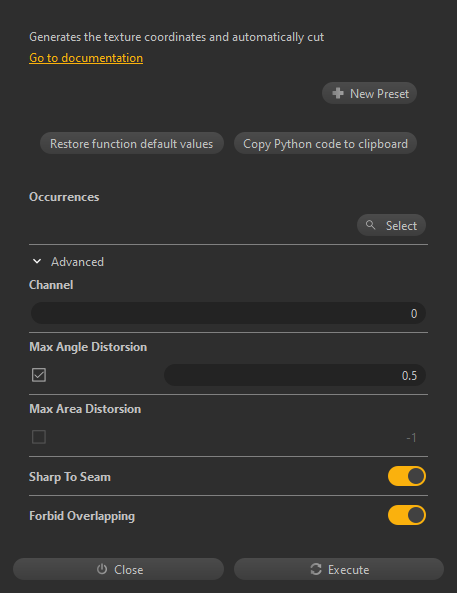The image size is (457, 593).
Task: Click the Advanced section label
Action: tap(77, 262)
